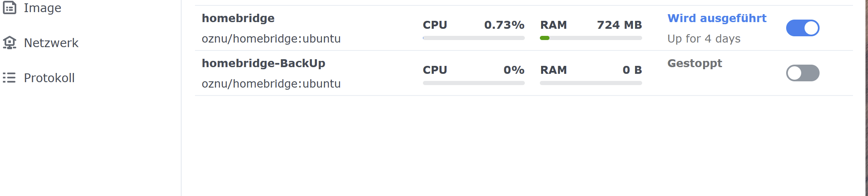Click the Netzwerk network icon
The image size is (868, 196).
[10, 43]
